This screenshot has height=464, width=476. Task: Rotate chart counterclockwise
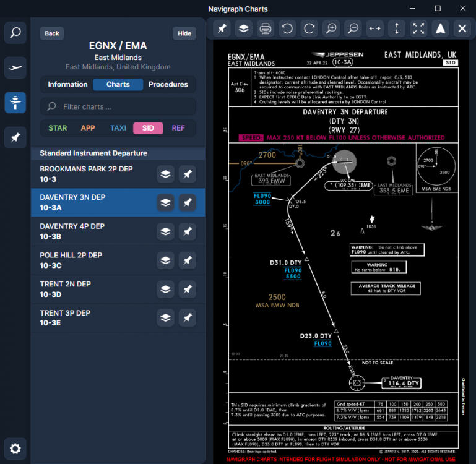click(x=287, y=28)
